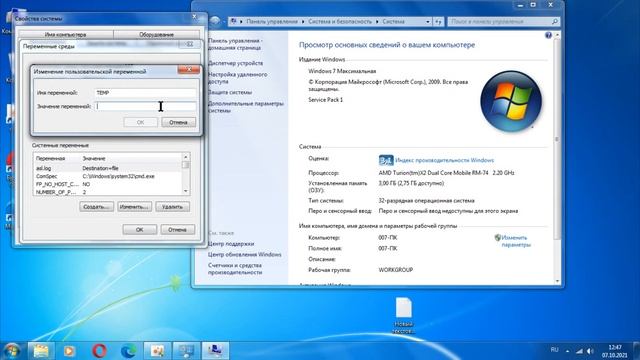Open the Windows Start menu orb

coord(11,351)
